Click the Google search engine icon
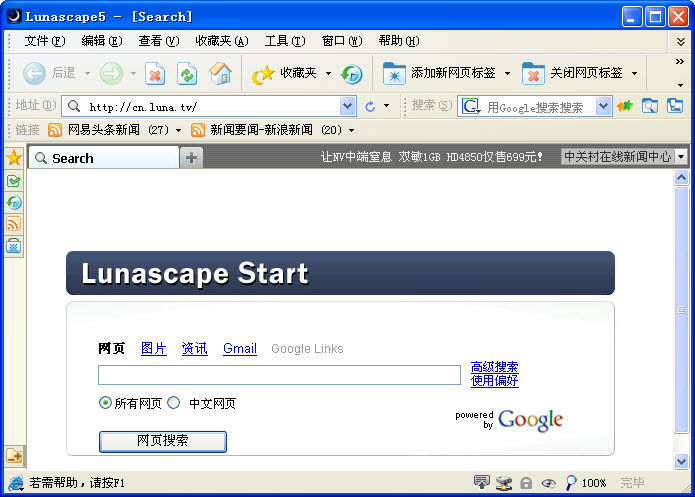Screen dimensions: 695x497 471,106
